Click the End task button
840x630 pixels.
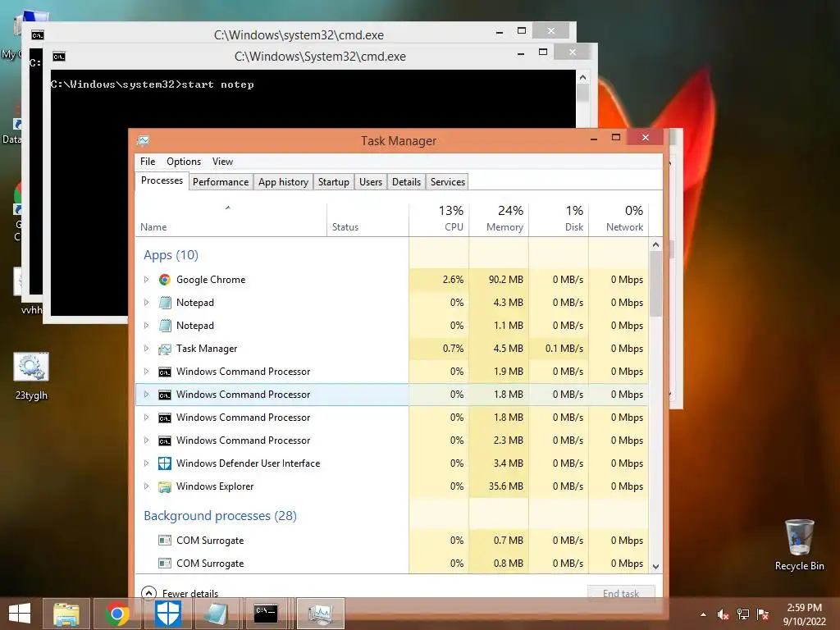(621, 593)
